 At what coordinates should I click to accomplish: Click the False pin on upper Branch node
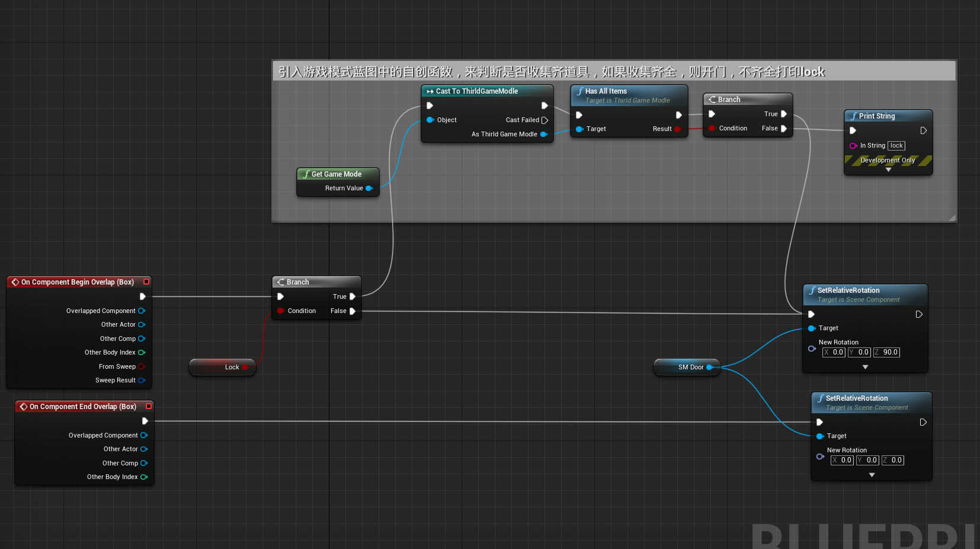pos(784,128)
